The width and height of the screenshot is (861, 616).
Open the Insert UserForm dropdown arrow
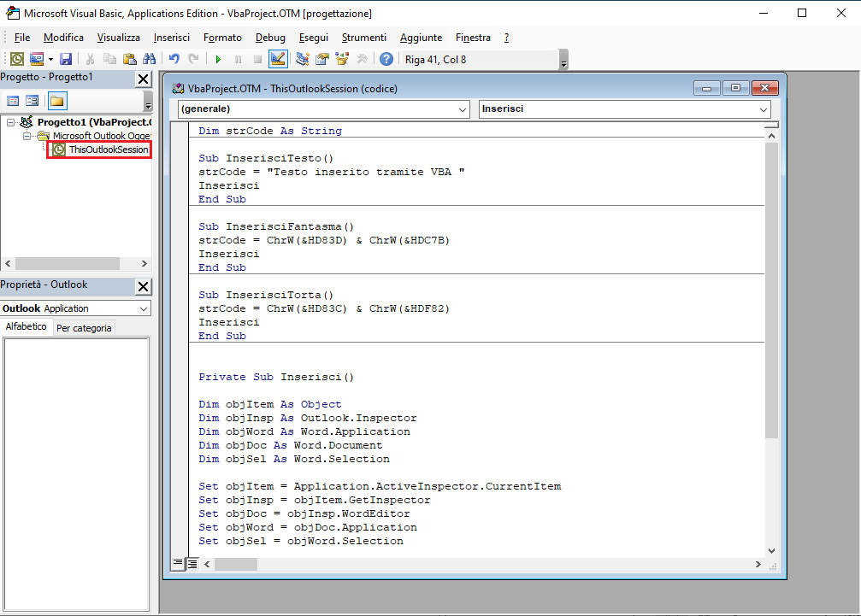(x=50, y=59)
